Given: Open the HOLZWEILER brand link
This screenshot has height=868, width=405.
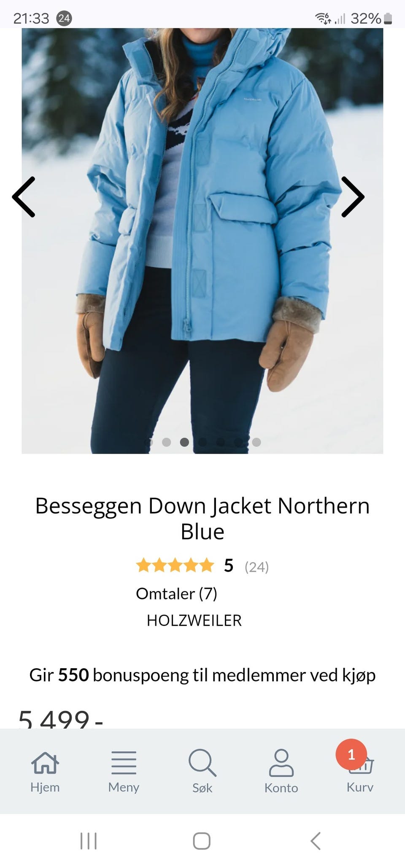Looking at the screenshot, I should 194,621.
